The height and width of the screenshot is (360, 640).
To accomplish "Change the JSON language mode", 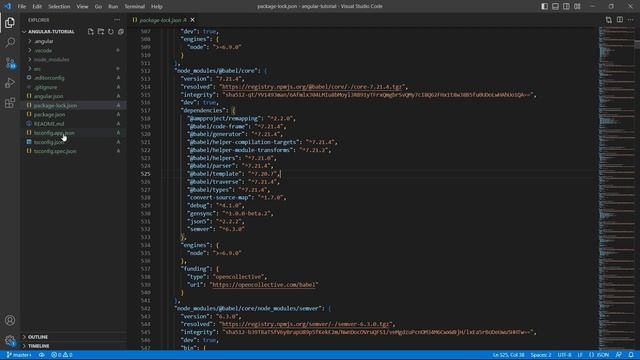I will click(x=599, y=355).
